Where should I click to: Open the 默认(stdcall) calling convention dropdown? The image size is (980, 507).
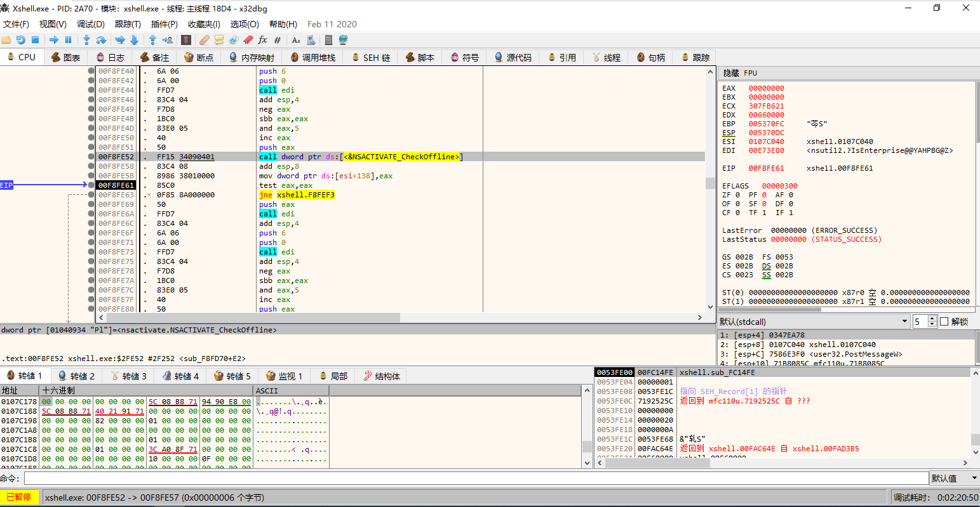[x=814, y=322]
